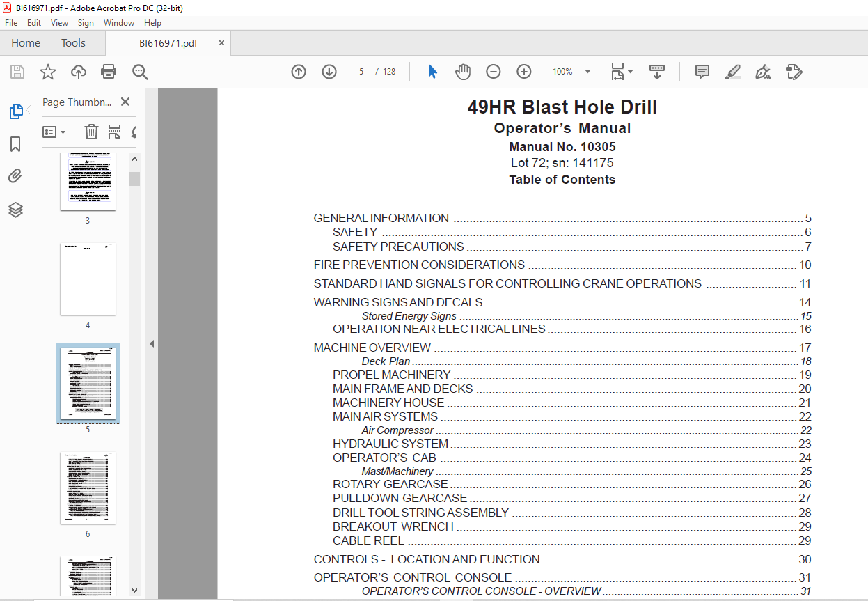Image resolution: width=868 pixels, height=601 pixels.
Task: Open the Edit menu
Action: pyautogui.click(x=34, y=23)
